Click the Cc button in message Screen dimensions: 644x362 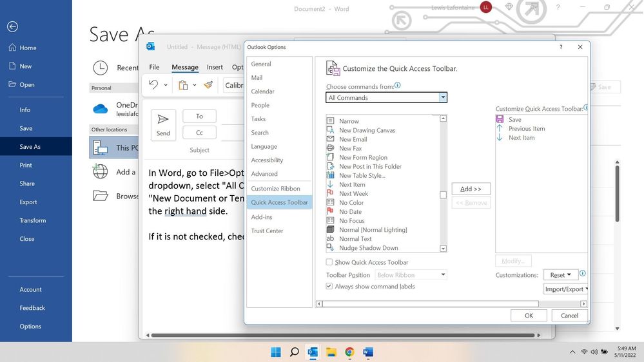point(199,133)
